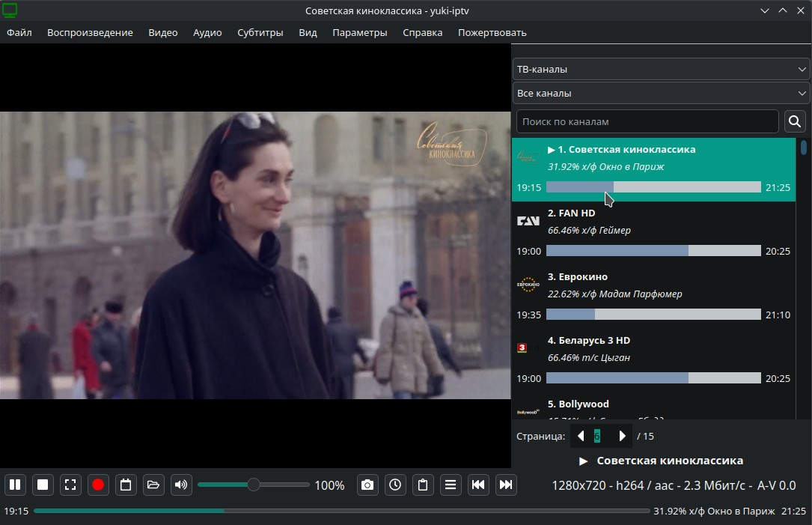Screen dimensions: 812x525
Task: Toggle fullscreen mode
Action: pyautogui.click(x=70, y=485)
